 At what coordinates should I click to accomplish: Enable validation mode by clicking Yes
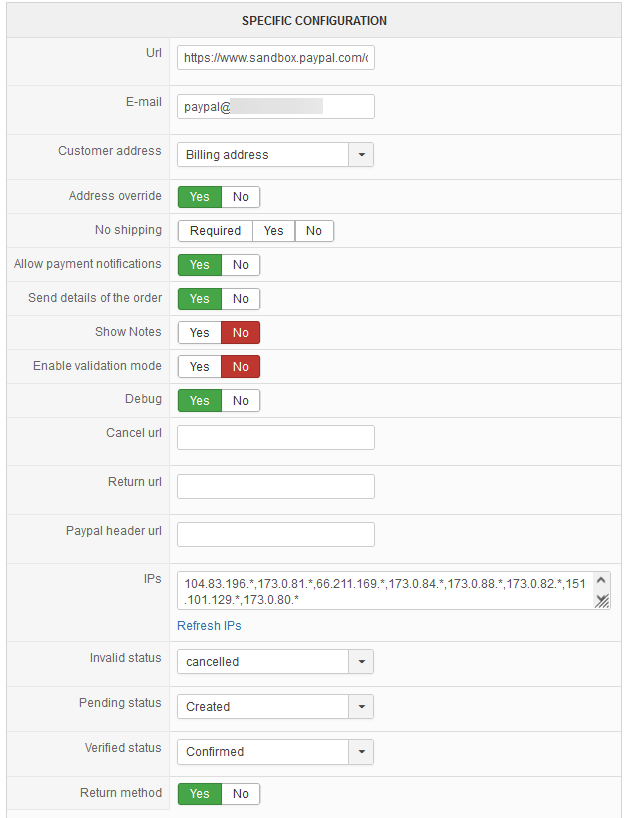(x=200, y=367)
